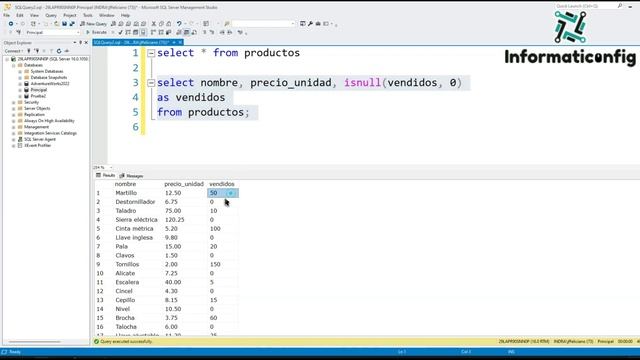Image resolution: width=640 pixels, height=360 pixels.
Task: Click the Activity Monitor icon in Object Explorer
Action: (x=67, y=51)
